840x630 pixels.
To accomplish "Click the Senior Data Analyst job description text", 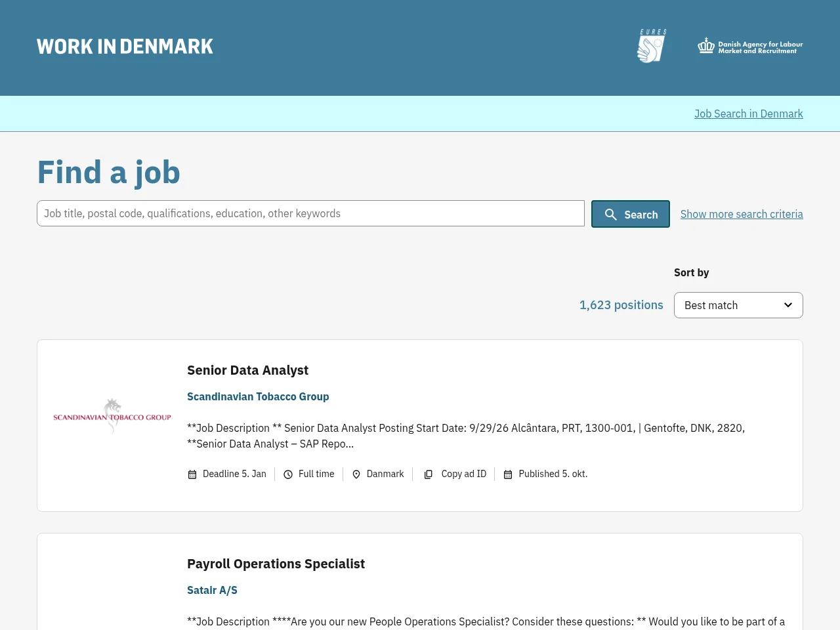I will coord(466,436).
